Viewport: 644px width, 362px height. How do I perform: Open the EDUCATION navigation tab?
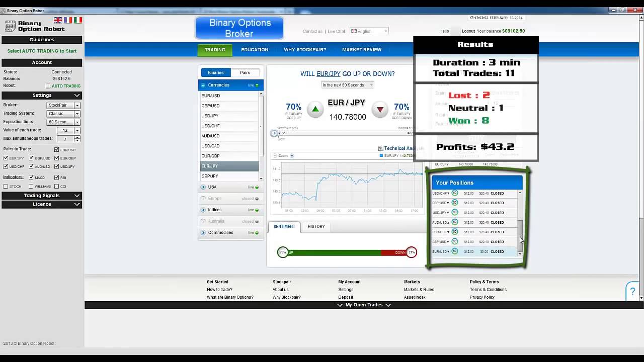[x=255, y=50]
